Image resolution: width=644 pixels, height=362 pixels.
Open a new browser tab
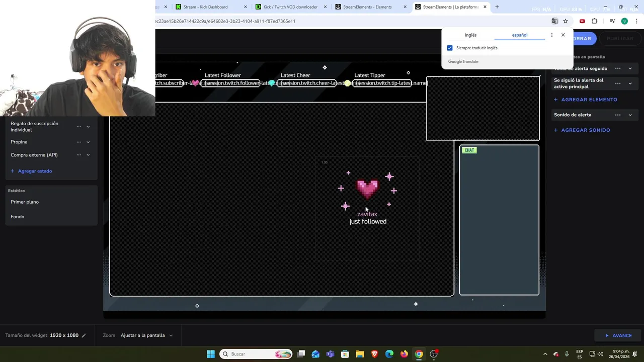[x=497, y=7]
